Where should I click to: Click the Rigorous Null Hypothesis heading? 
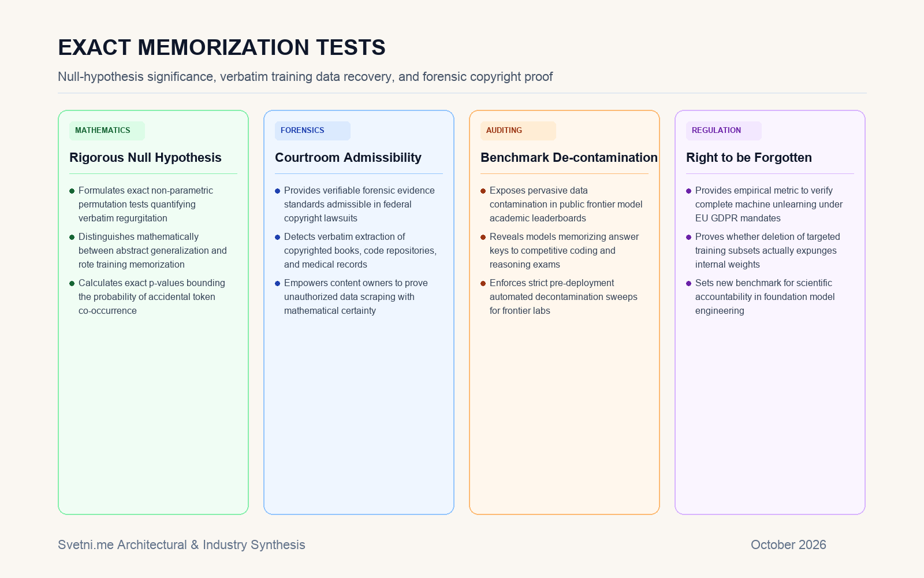click(x=146, y=157)
